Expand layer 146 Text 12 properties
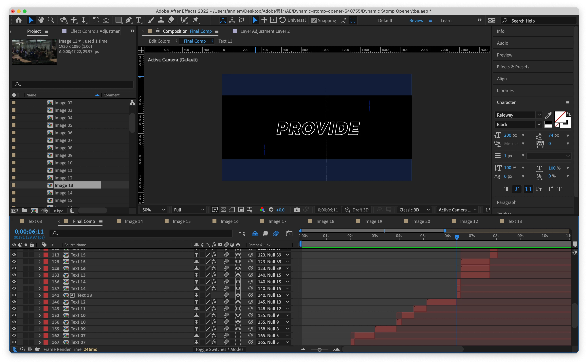588x364 pixels. (x=40, y=302)
